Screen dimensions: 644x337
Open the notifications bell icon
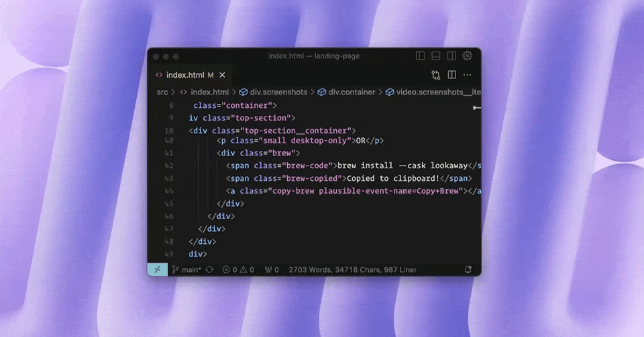468,269
